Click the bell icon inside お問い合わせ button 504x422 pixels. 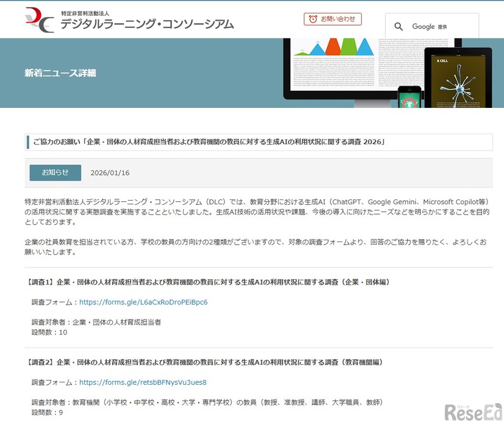[313, 19]
